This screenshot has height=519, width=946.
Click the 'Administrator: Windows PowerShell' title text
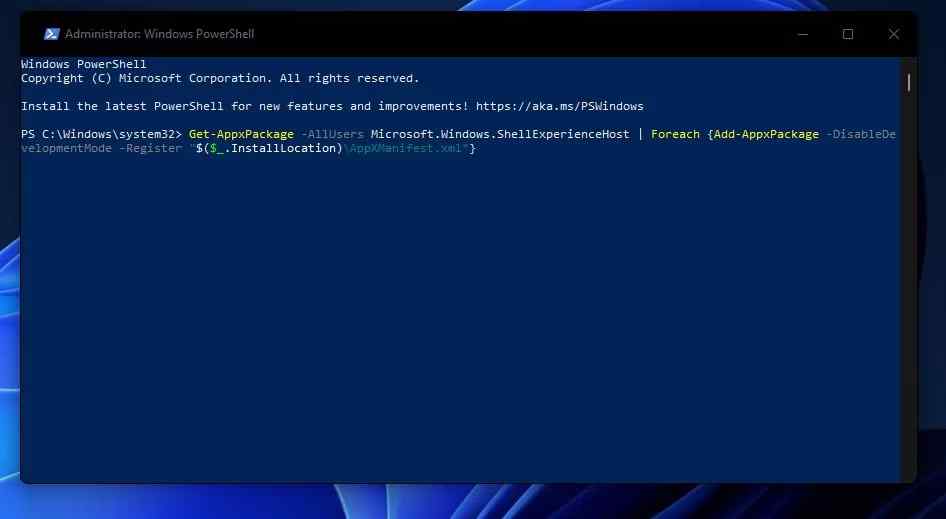point(159,34)
